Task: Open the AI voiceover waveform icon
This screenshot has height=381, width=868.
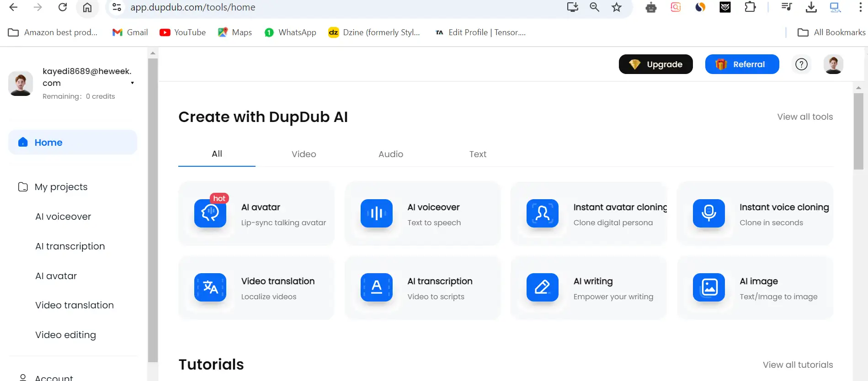Action: (376, 213)
